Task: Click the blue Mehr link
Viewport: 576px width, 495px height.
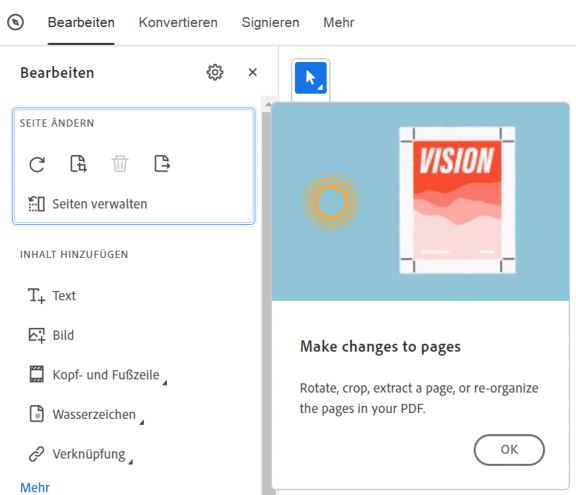Action: click(35, 488)
